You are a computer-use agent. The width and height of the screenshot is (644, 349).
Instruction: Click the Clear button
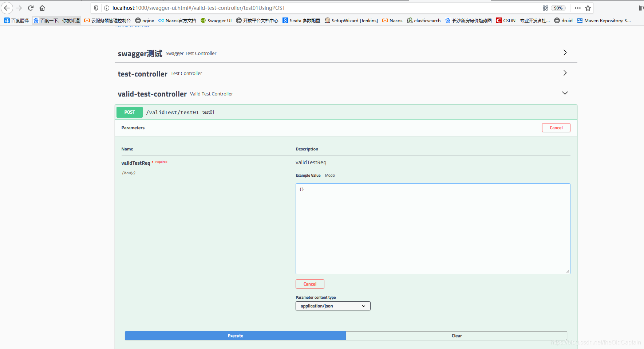point(457,336)
